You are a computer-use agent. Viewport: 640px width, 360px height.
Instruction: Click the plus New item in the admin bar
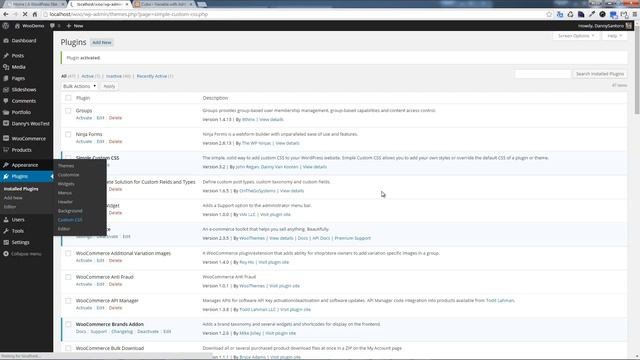(75, 26)
